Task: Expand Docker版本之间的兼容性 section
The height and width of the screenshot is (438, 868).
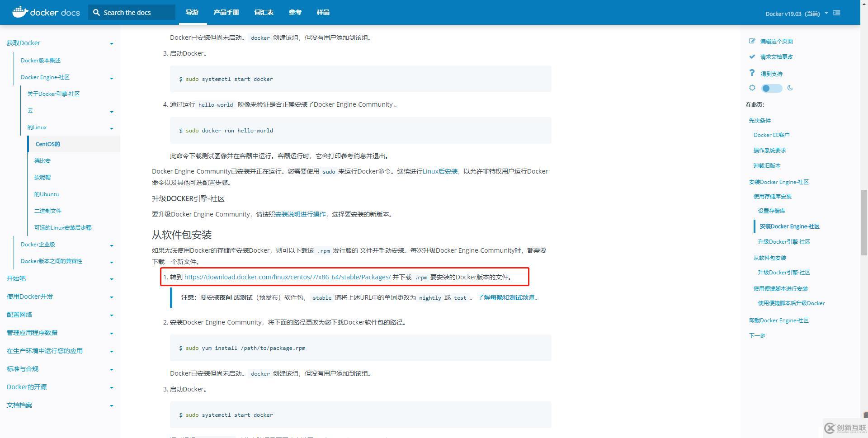Action: coord(112,262)
